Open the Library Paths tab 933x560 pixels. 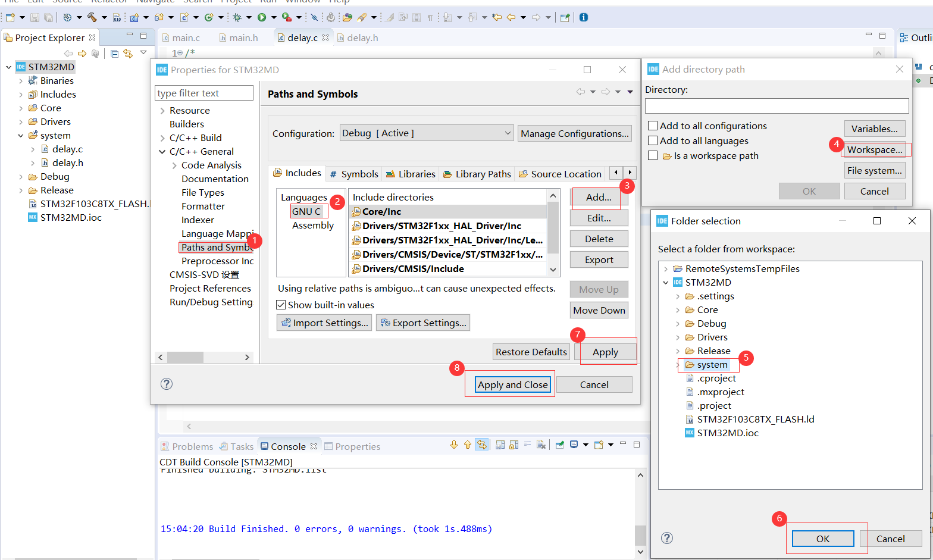click(x=477, y=174)
